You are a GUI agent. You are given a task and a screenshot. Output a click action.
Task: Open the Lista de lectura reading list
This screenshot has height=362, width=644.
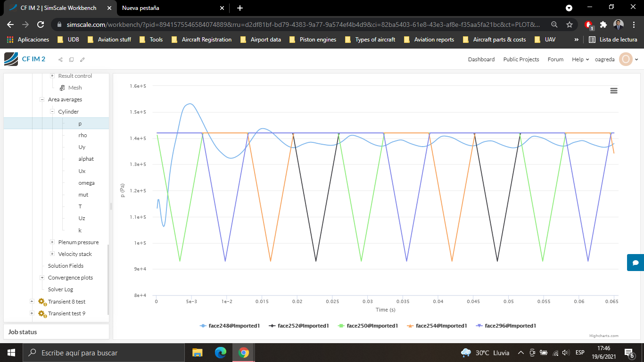pos(613,40)
